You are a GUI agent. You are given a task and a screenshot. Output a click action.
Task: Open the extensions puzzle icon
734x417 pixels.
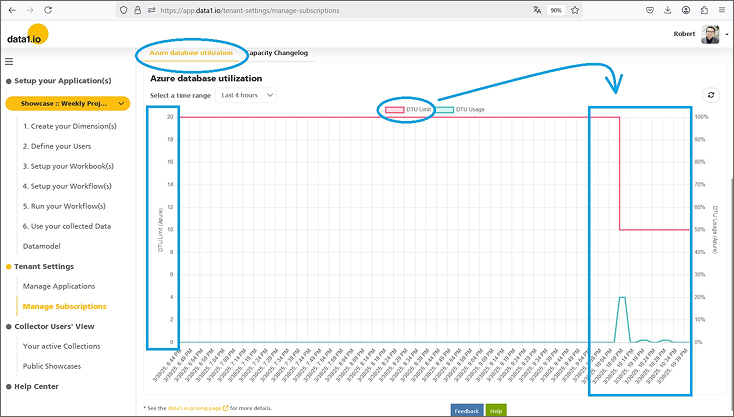pos(704,10)
